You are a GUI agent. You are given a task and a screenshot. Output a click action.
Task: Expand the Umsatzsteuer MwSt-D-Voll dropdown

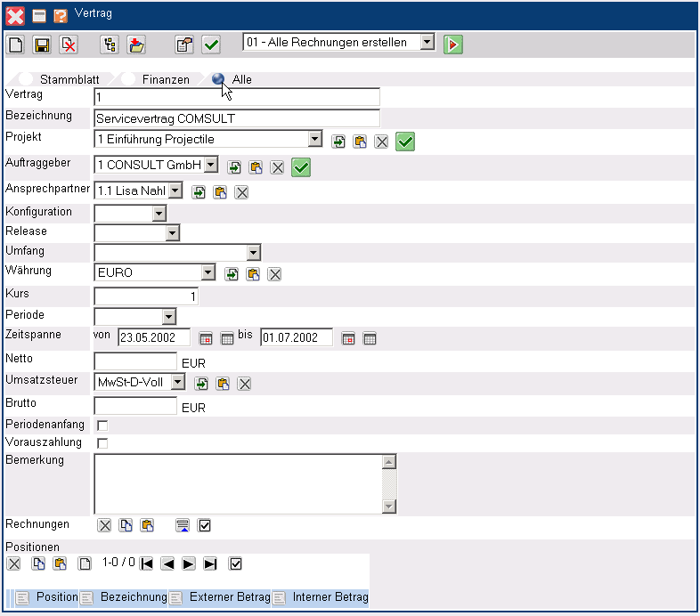[177, 383]
